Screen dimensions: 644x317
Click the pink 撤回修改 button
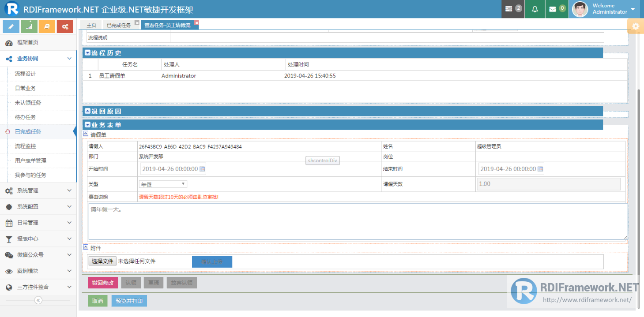coord(103,283)
